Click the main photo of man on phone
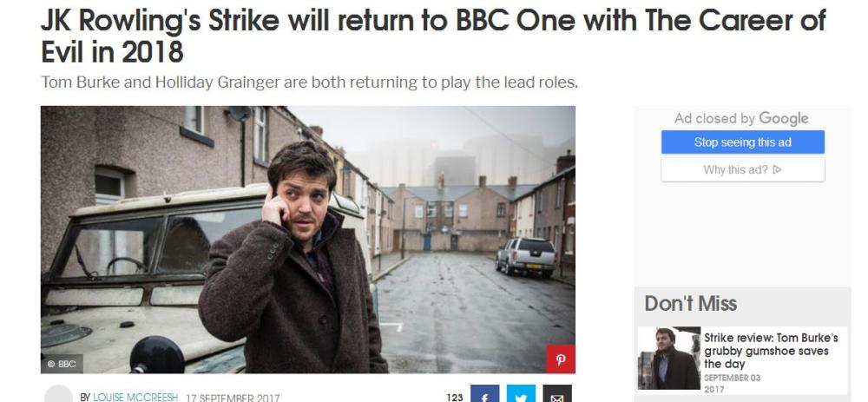Image resolution: width=868 pixels, height=402 pixels. 308,240
